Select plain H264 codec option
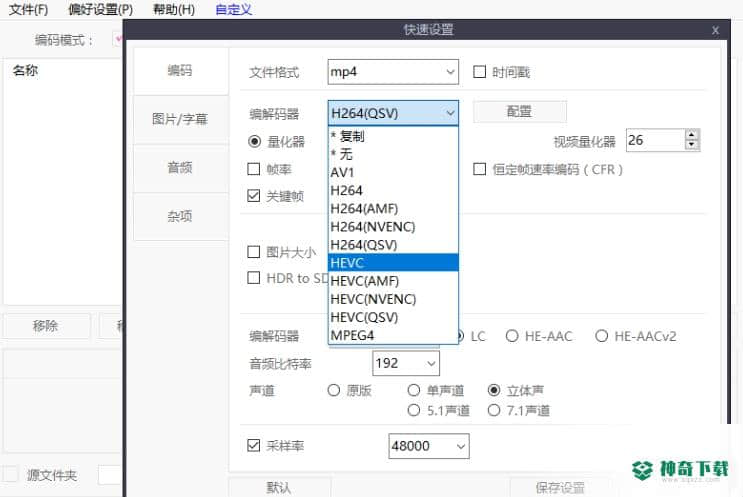 point(393,190)
